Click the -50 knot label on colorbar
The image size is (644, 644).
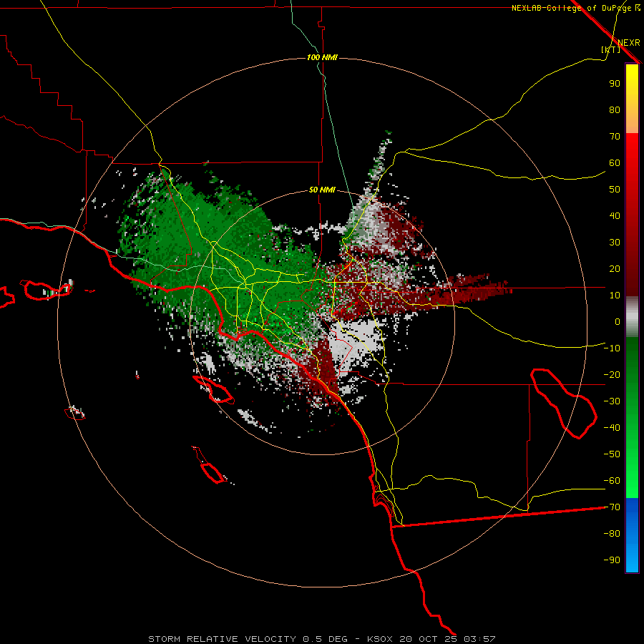coord(612,454)
